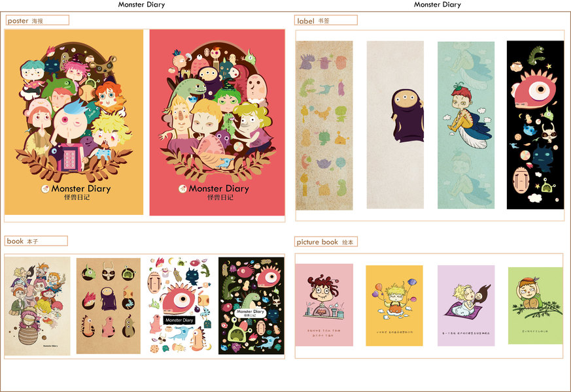Open the cream character-pile notebook cover

pos(37,306)
